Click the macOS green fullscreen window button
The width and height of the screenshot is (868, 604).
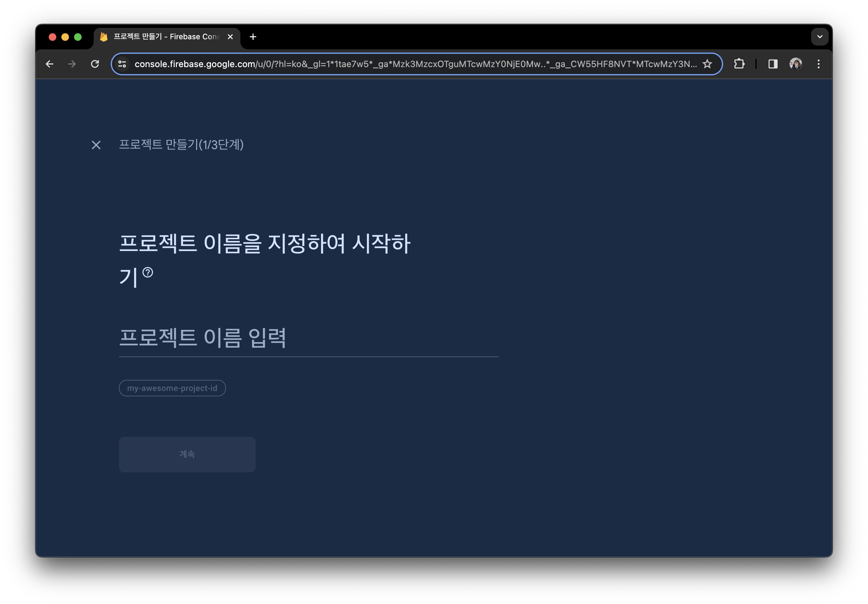click(x=78, y=37)
